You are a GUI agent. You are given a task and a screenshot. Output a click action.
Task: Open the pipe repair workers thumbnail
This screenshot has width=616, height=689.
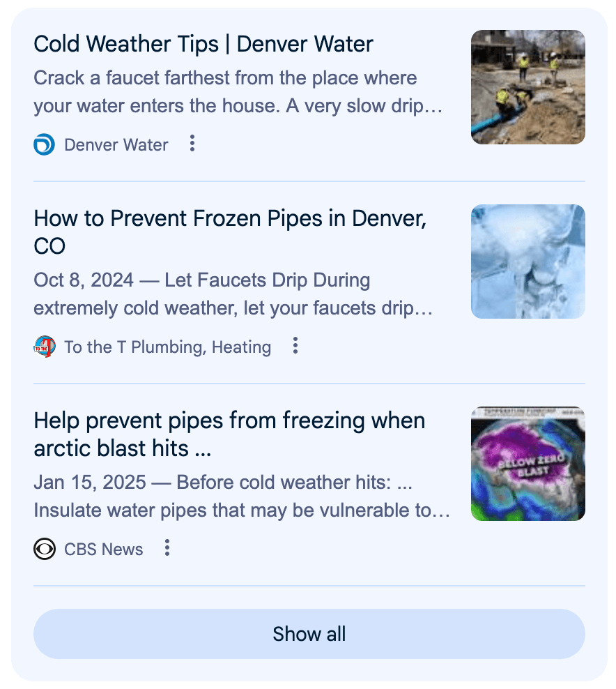coord(528,87)
